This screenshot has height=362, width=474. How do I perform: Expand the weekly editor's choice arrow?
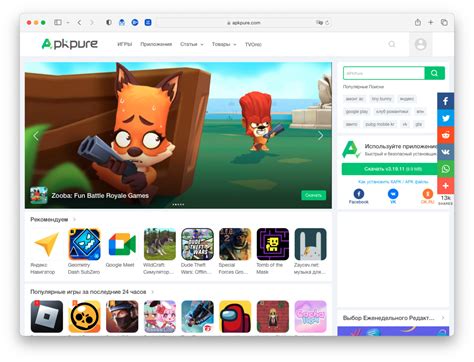tap(443, 318)
